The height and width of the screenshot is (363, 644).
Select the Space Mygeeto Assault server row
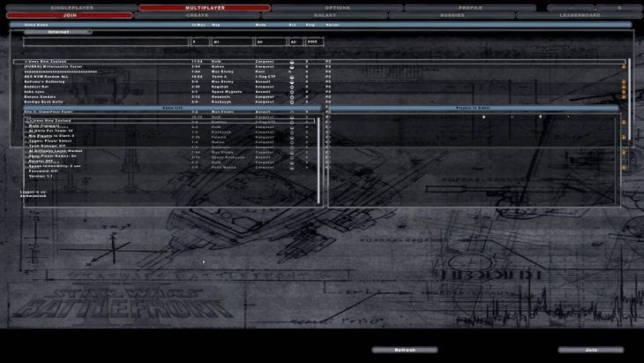[x=319, y=92]
